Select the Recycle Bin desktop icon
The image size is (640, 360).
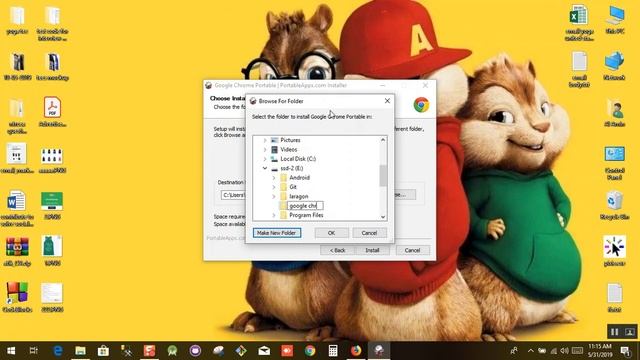(615, 206)
